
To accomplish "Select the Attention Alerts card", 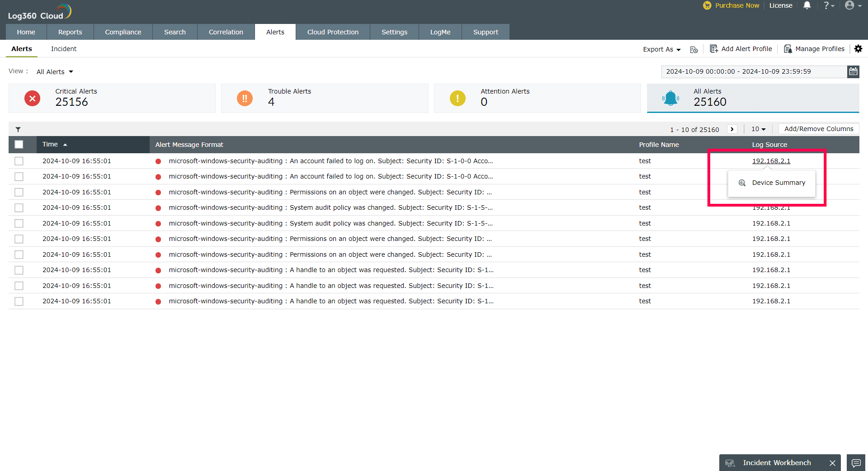I will [x=538, y=98].
